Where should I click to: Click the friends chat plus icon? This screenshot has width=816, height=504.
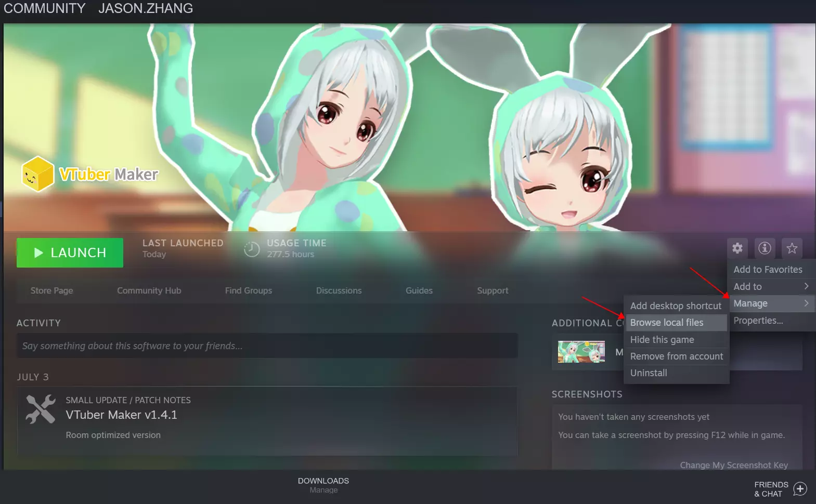click(800, 489)
